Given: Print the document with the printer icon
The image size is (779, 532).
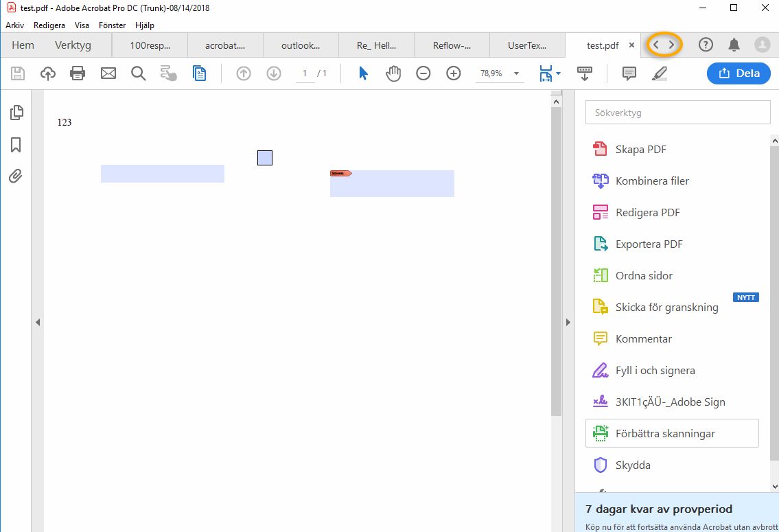Looking at the screenshot, I should tap(78, 73).
